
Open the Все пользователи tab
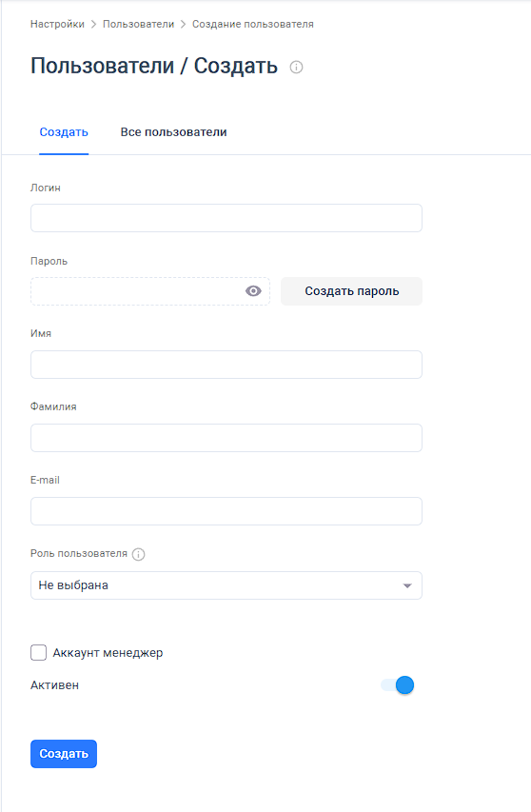173,132
